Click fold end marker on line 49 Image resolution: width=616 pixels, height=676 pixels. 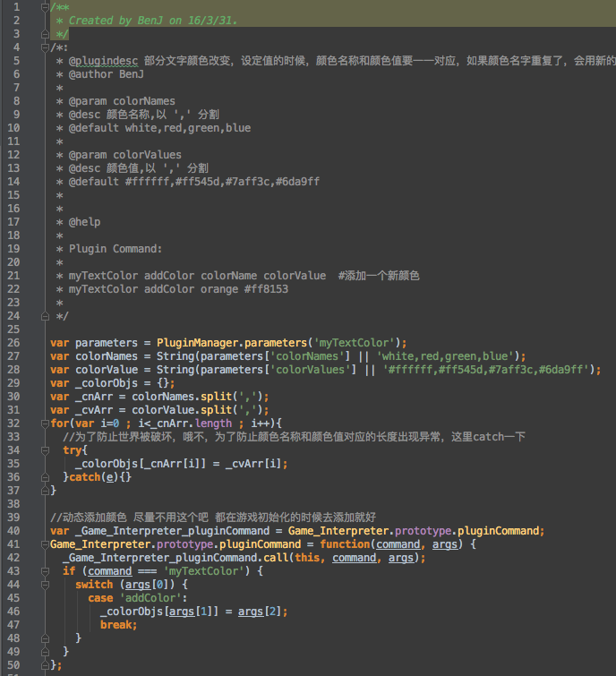[45, 652]
